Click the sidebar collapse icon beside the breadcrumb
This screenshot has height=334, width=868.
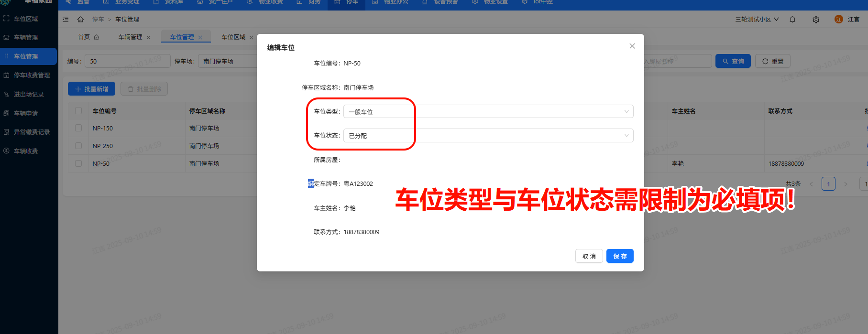coord(66,19)
